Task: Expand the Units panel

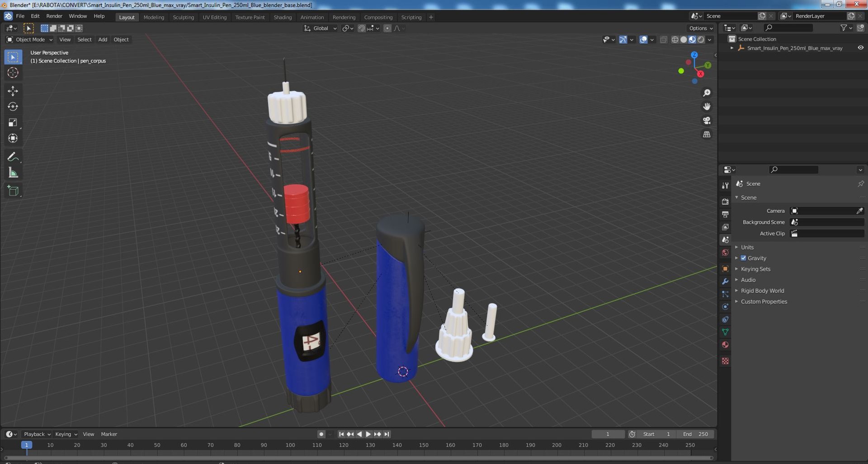Action: [747, 247]
